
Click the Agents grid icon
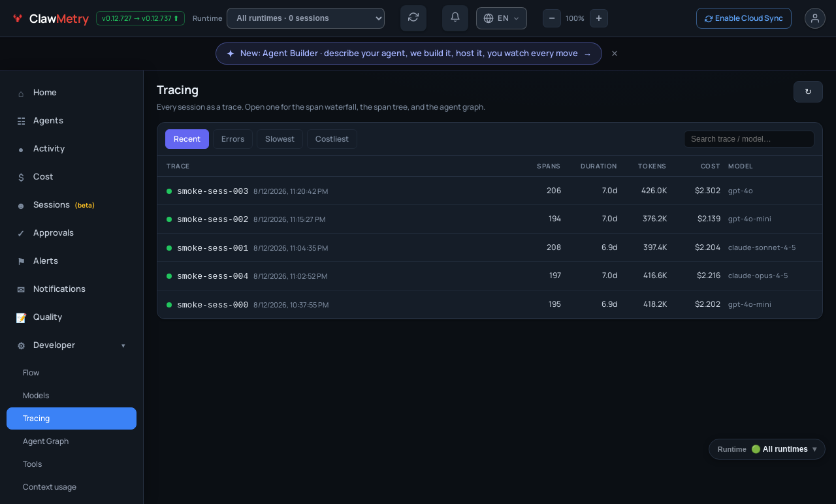21,121
